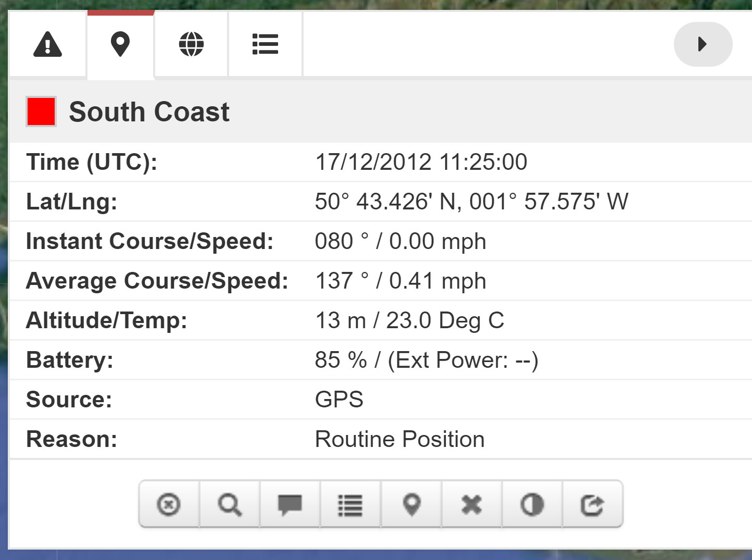The image size is (752, 560).
Task: Click the Reason: label
Action: (71, 439)
